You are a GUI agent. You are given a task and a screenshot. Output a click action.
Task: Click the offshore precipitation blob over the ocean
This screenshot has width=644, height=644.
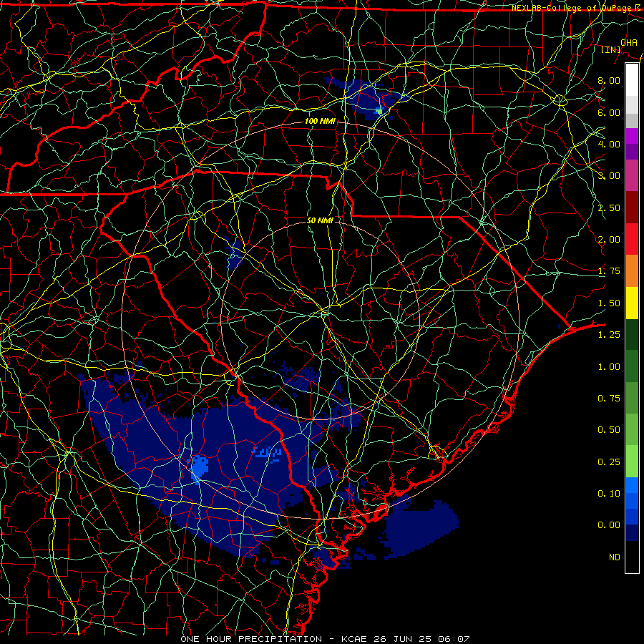pos(421,528)
